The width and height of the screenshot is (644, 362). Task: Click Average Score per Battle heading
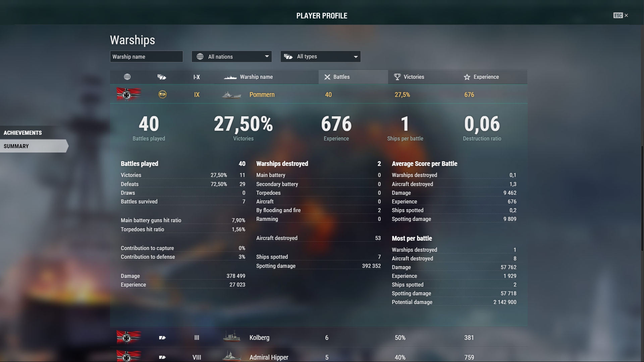point(424,164)
